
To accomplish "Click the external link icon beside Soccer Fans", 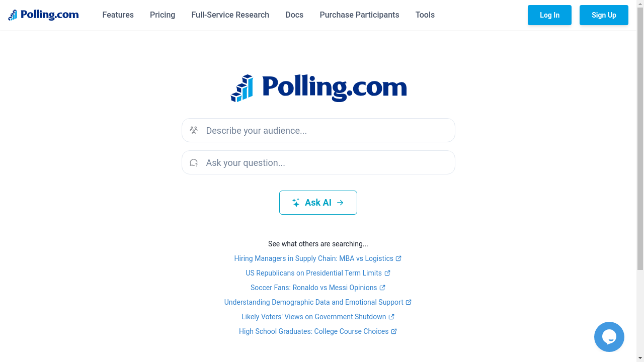I will [x=382, y=288].
